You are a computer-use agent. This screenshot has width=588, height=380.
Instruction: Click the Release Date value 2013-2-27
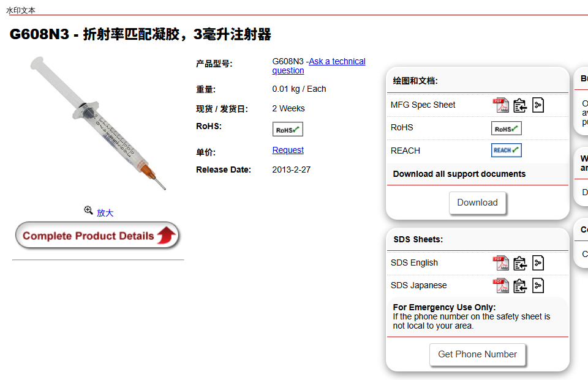[292, 170]
